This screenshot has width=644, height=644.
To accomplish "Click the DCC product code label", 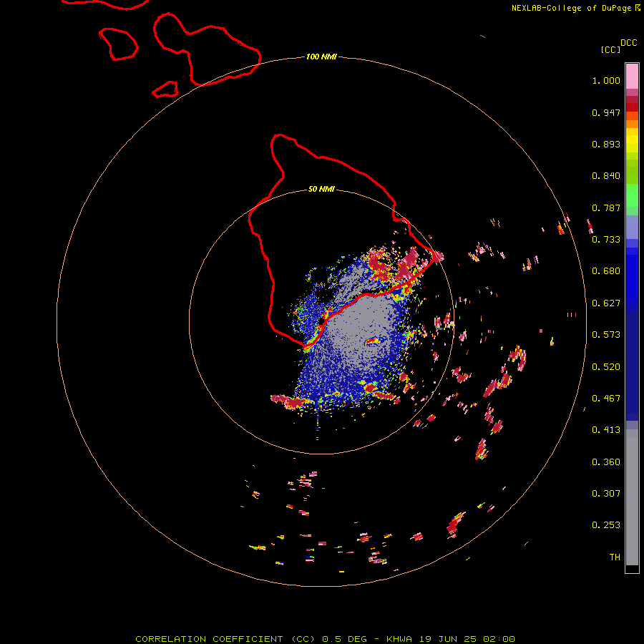I will pyautogui.click(x=629, y=43).
